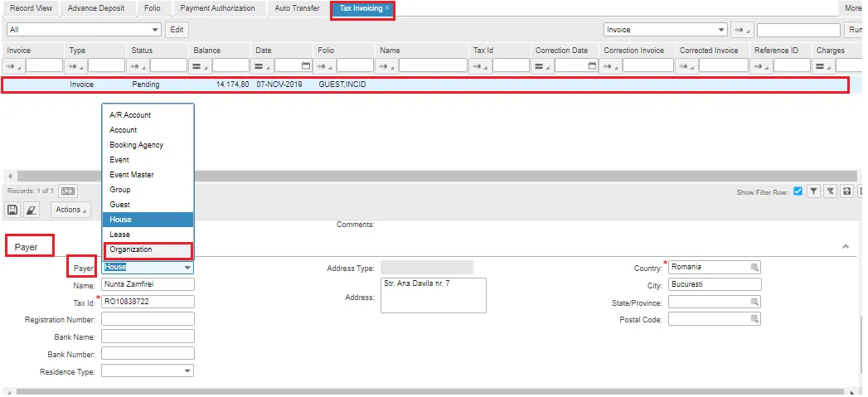868x397 pixels.
Task: Click the City input field
Action: tap(715, 284)
